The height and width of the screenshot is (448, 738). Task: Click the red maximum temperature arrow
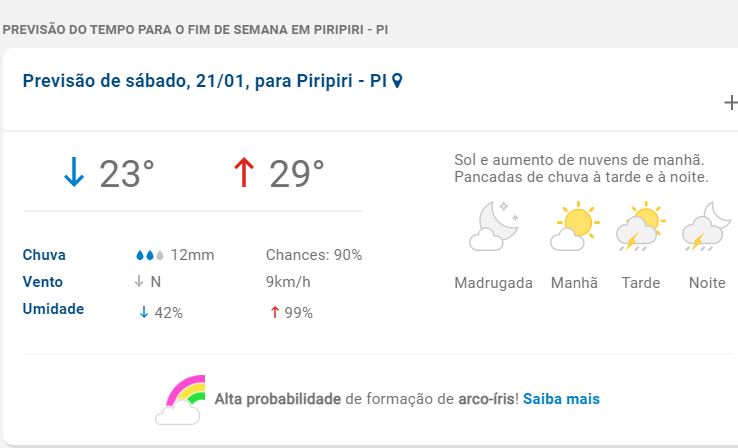(244, 173)
